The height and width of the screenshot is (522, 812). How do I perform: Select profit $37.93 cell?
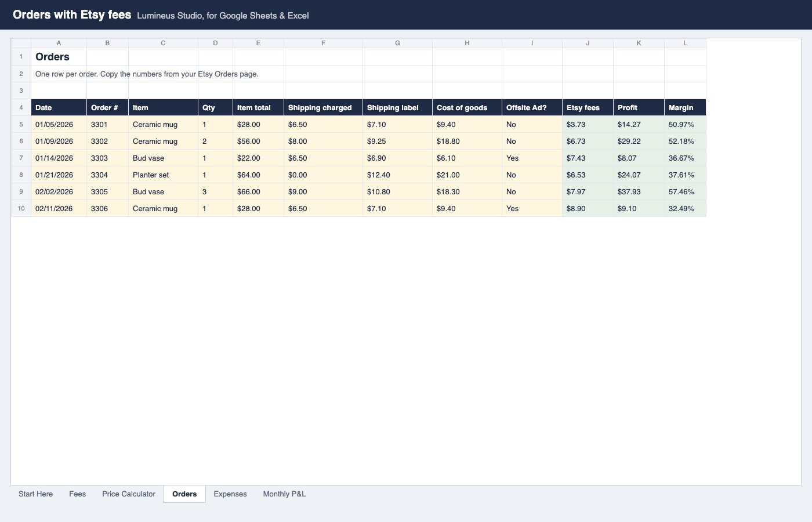pyautogui.click(x=639, y=192)
